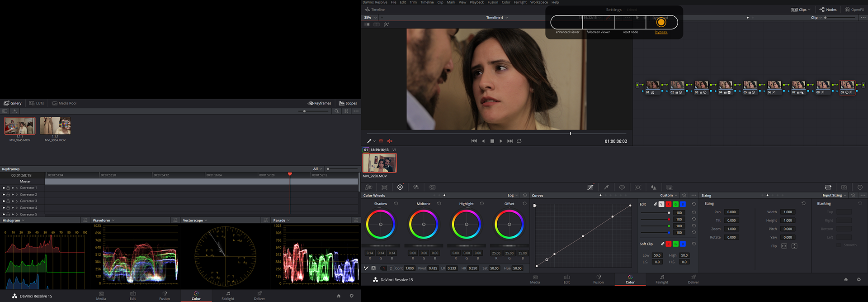Image resolution: width=868 pixels, height=302 pixels.
Task: Expand Corrector 3 keyframe track
Action: pos(17,201)
